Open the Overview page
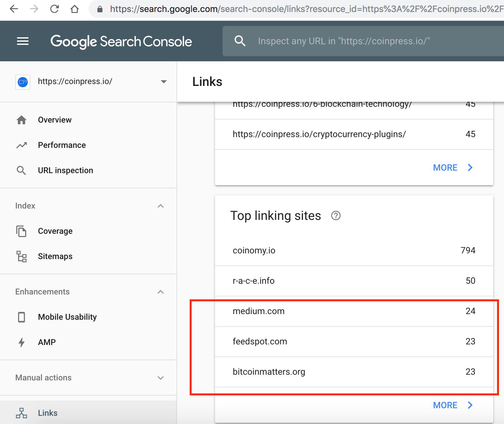504x424 pixels. (88, 120)
